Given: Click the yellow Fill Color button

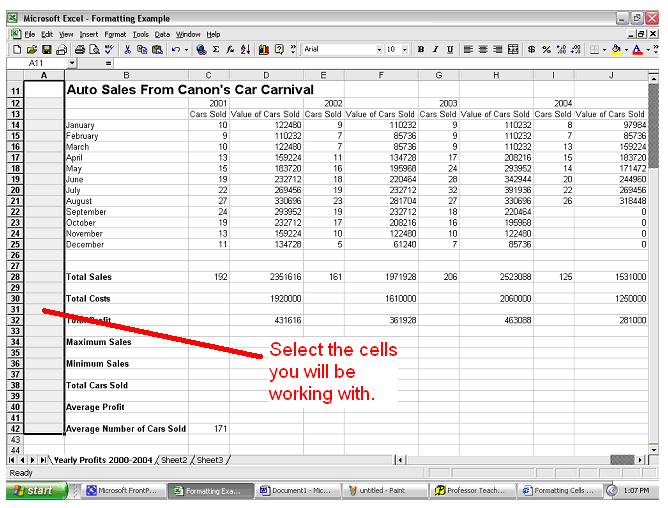Looking at the screenshot, I should [x=615, y=49].
